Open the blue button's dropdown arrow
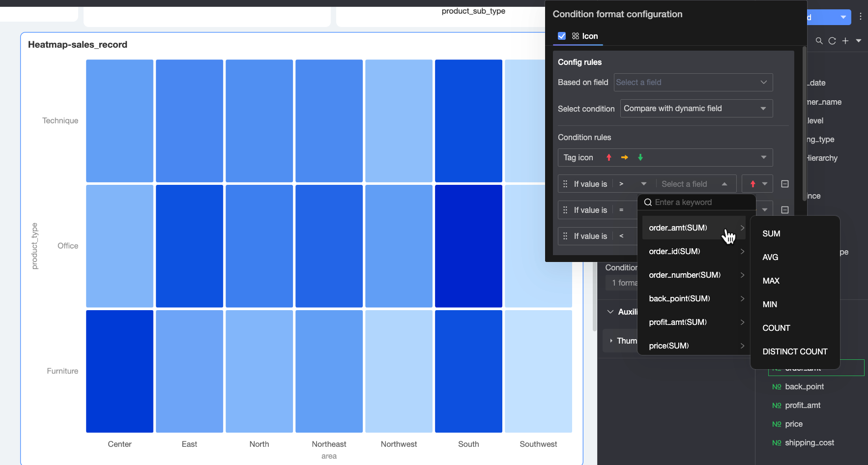Image resolution: width=868 pixels, height=465 pixels. pyautogui.click(x=843, y=17)
